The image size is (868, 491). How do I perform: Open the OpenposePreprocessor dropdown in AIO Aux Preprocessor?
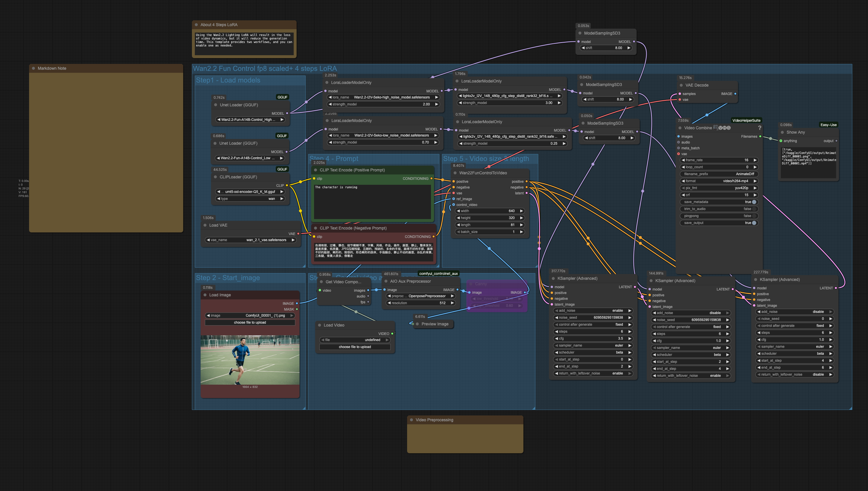420,296
